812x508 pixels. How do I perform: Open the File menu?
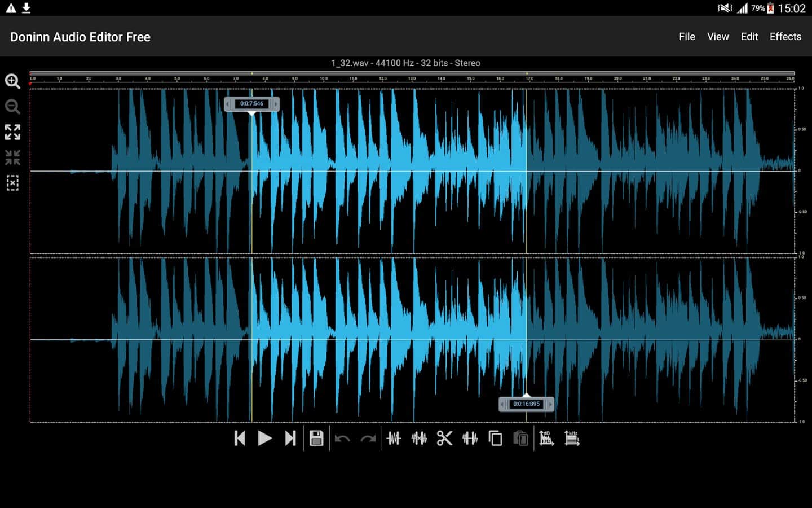pyautogui.click(x=687, y=37)
